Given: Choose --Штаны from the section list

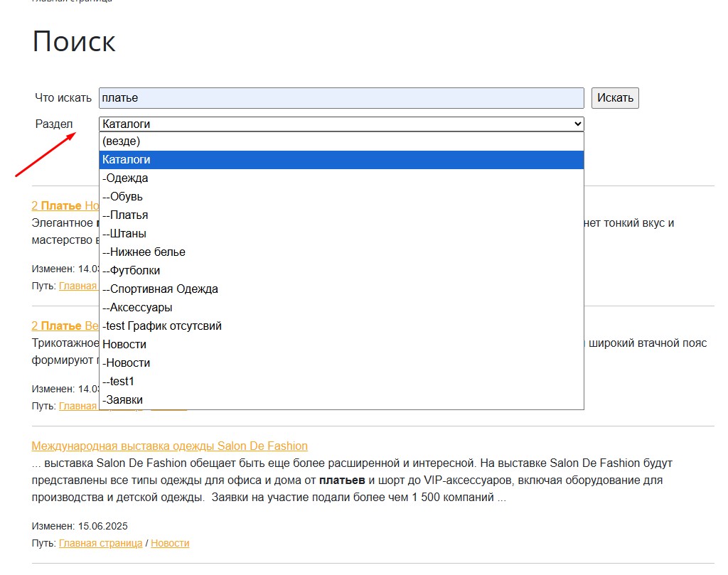Looking at the screenshot, I should tap(124, 234).
